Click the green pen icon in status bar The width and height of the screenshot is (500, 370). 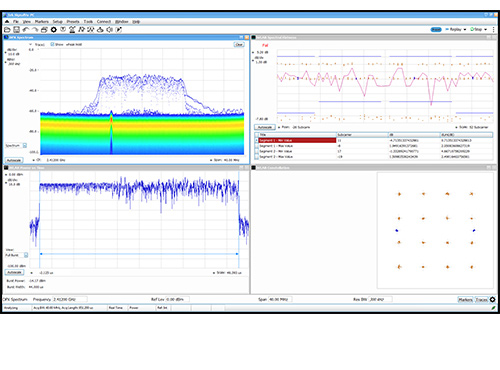(493, 308)
